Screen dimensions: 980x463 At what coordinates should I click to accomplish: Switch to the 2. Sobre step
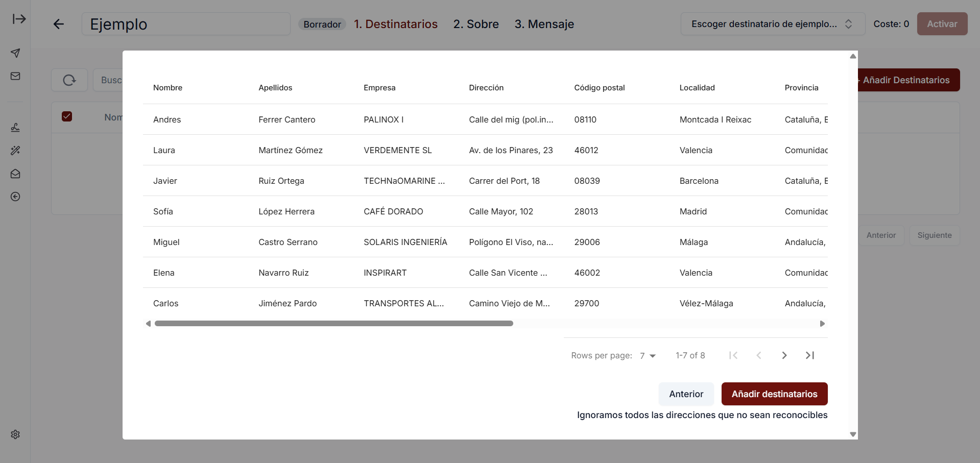pyautogui.click(x=475, y=24)
